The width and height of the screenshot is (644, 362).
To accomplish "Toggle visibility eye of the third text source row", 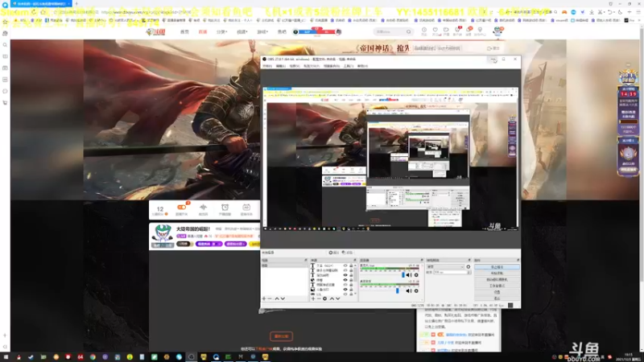I will (x=345, y=275).
